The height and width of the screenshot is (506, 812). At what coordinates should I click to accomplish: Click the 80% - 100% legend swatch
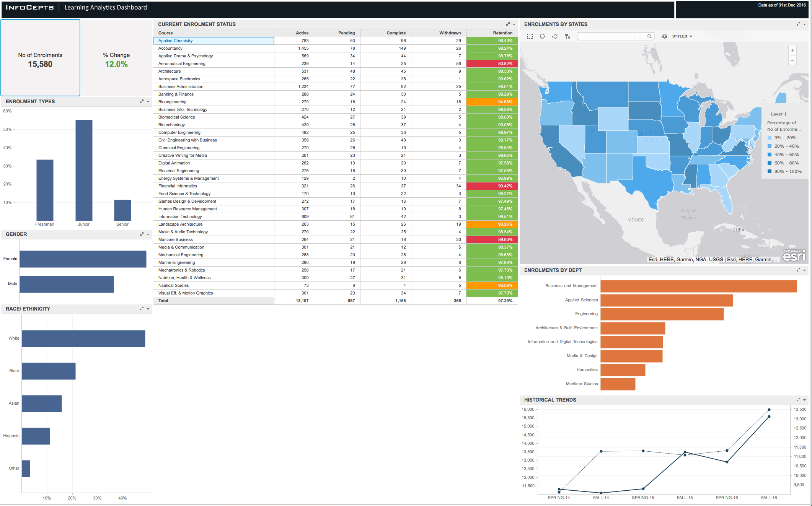770,171
